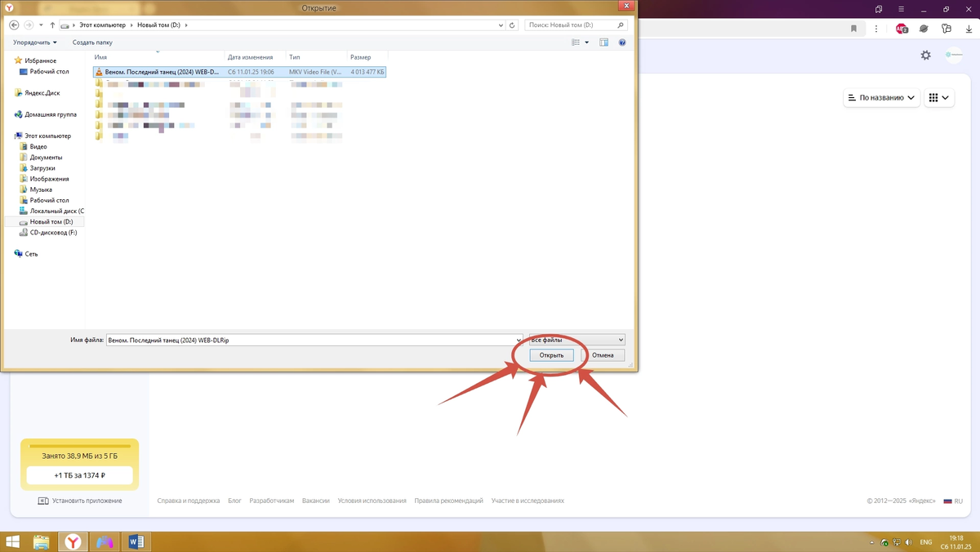
Task: Open the grid view mode dropdown
Action: point(939,98)
